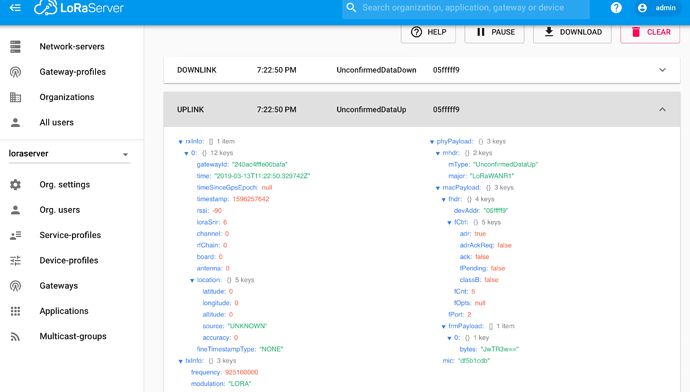Click the LoRaServer cloud logo

[79, 7]
